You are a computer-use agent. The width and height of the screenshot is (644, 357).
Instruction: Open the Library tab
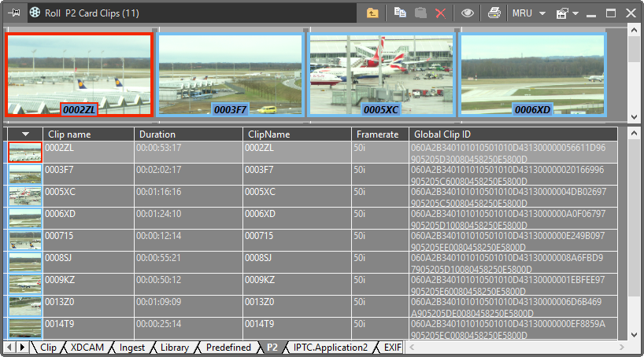coord(174,347)
